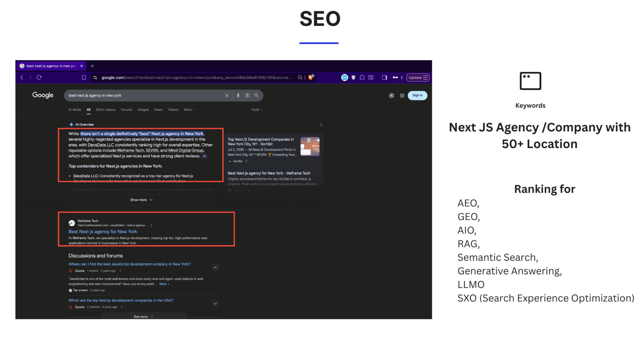Click Mind Digital Group link in overview

tap(186, 151)
